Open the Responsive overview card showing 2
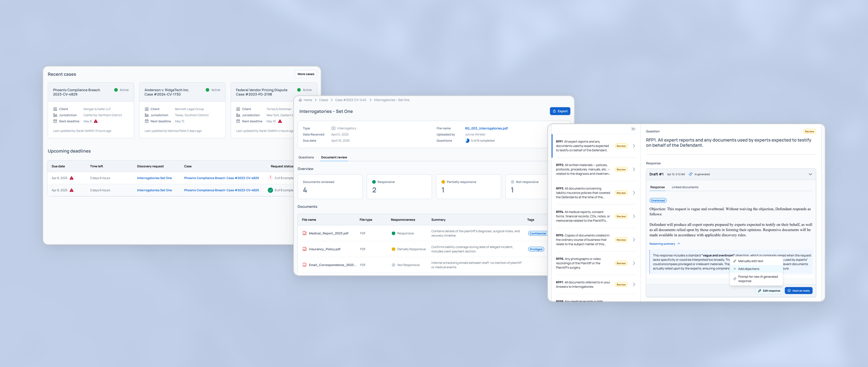 (x=399, y=187)
